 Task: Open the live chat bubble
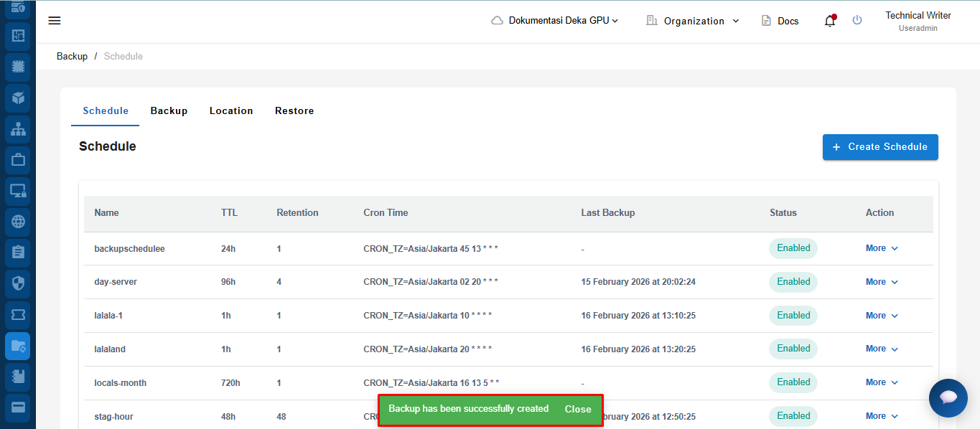pyautogui.click(x=948, y=397)
